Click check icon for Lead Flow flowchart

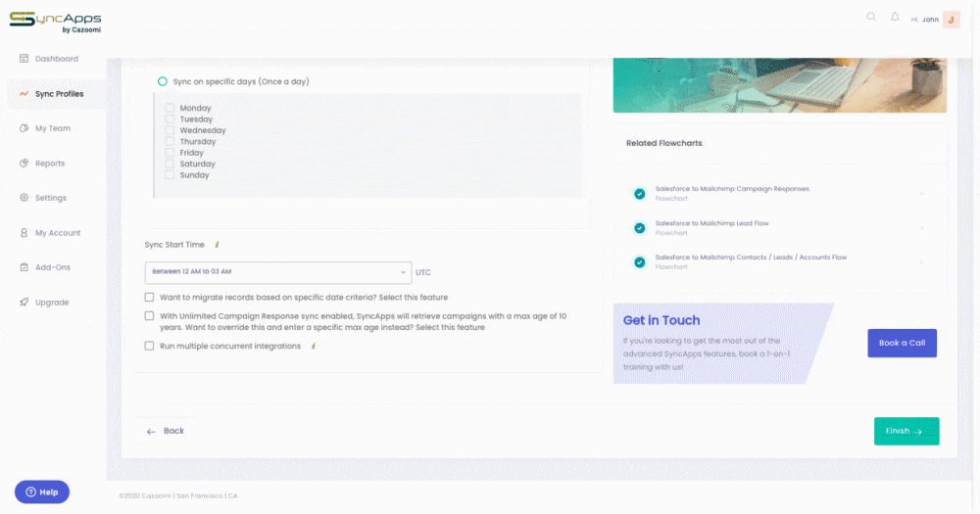point(639,228)
